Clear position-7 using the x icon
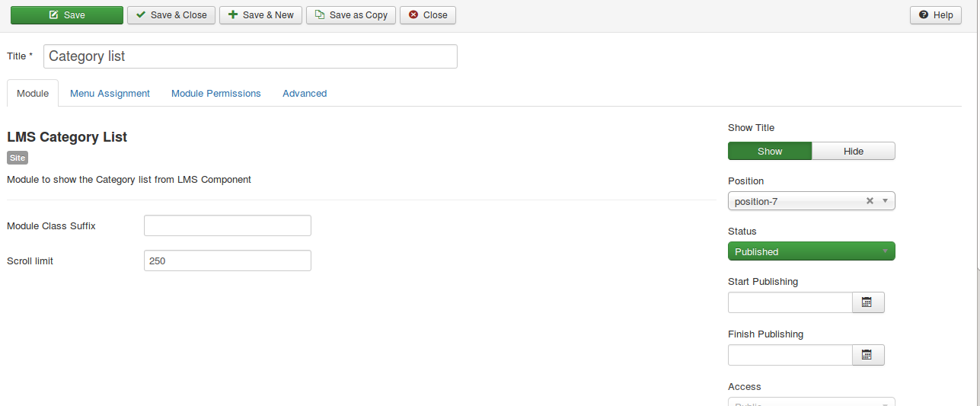 click(x=870, y=201)
